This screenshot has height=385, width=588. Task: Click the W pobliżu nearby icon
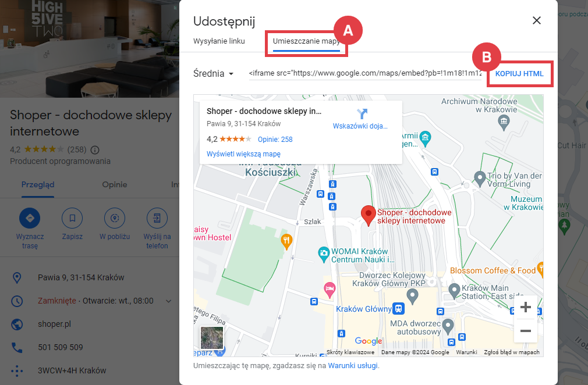pos(114,218)
